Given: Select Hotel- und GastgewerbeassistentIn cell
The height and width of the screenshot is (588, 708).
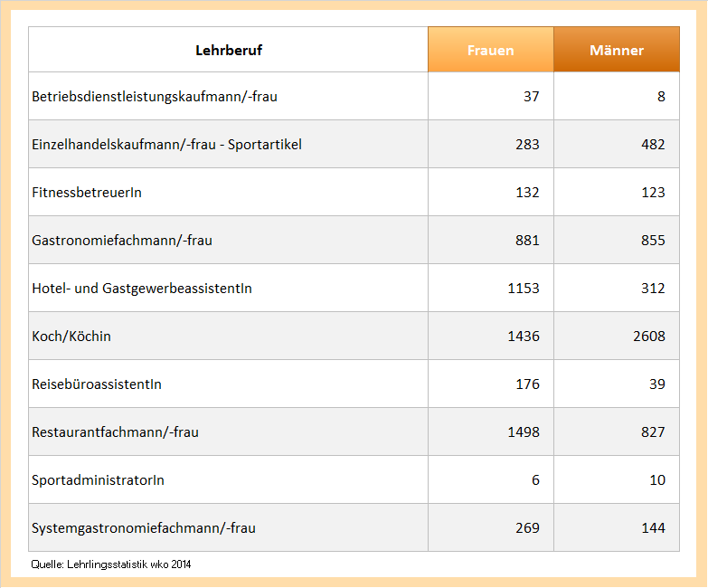Looking at the screenshot, I should [142, 288].
